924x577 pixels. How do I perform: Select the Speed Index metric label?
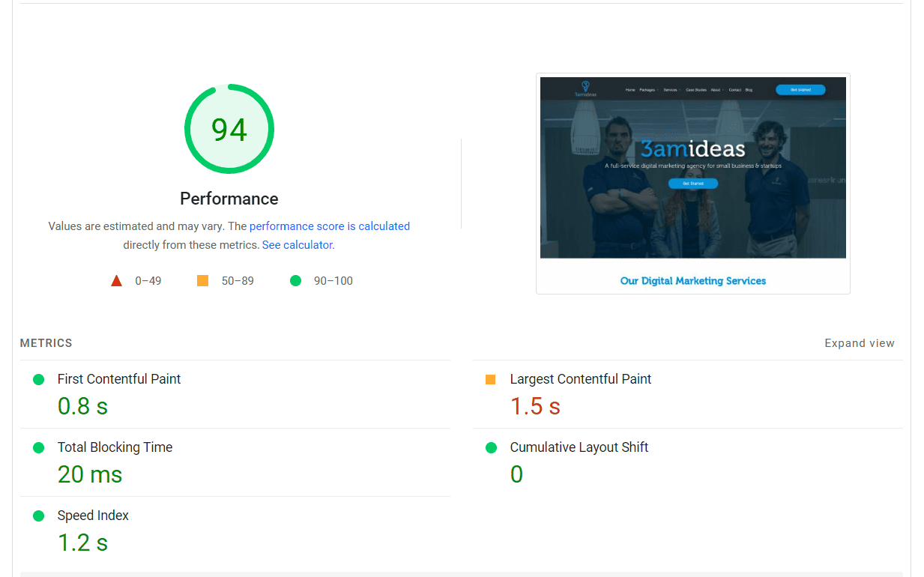point(93,516)
